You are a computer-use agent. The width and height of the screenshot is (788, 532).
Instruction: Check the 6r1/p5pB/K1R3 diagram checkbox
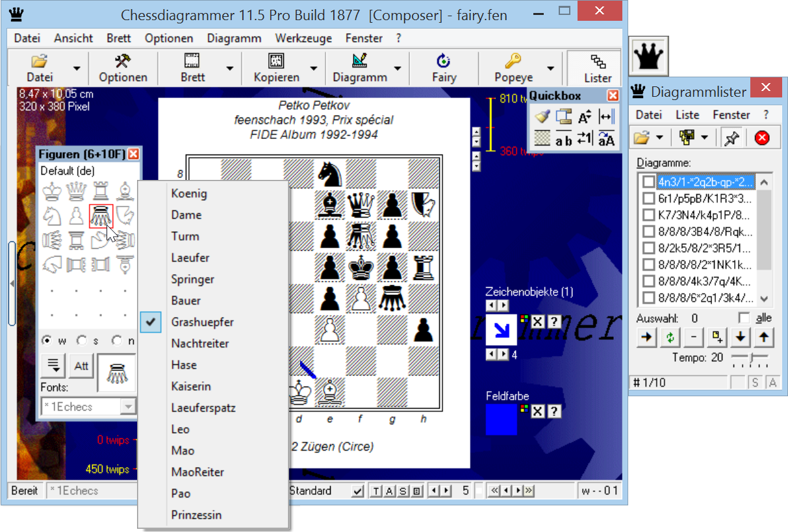(x=648, y=198)
